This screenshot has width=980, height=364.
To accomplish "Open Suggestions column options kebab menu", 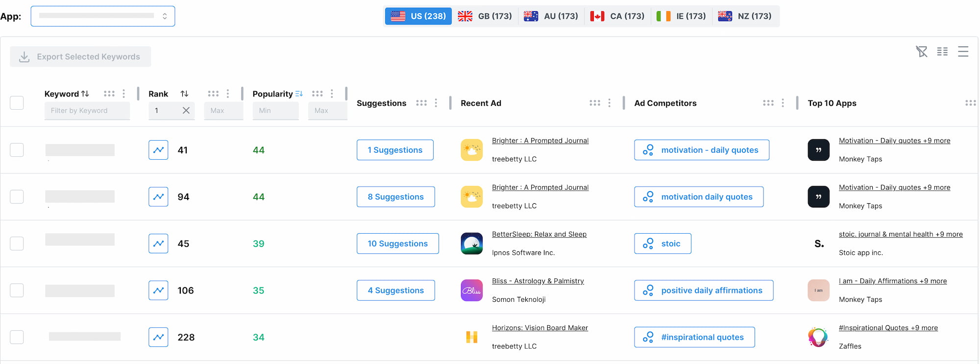I will (x=436, y=103).
